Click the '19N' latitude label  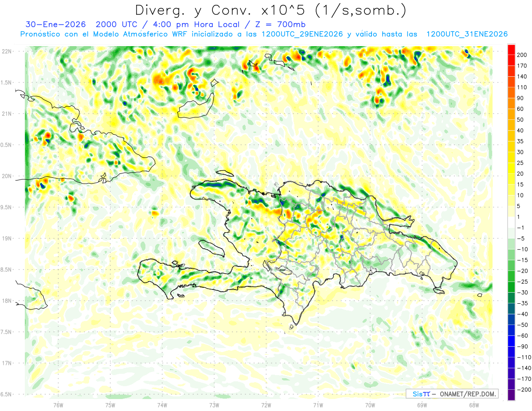[x=7, y=238]
